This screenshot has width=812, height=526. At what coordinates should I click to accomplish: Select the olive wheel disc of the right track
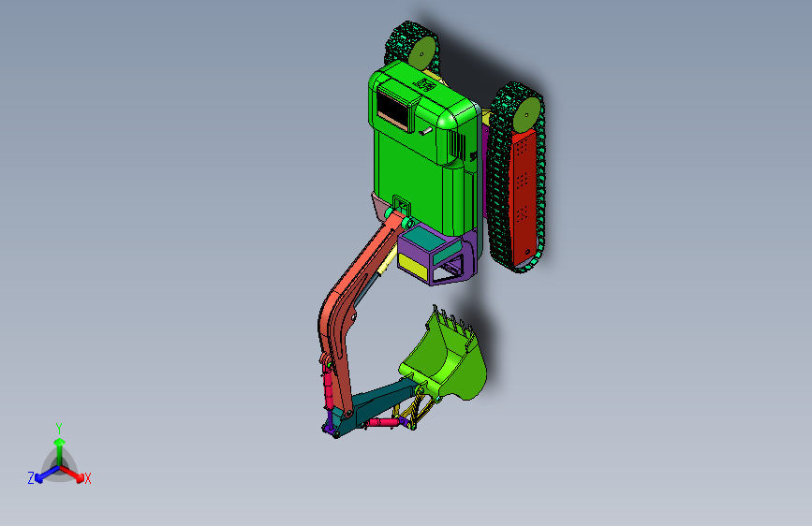[x=527, y=115]
